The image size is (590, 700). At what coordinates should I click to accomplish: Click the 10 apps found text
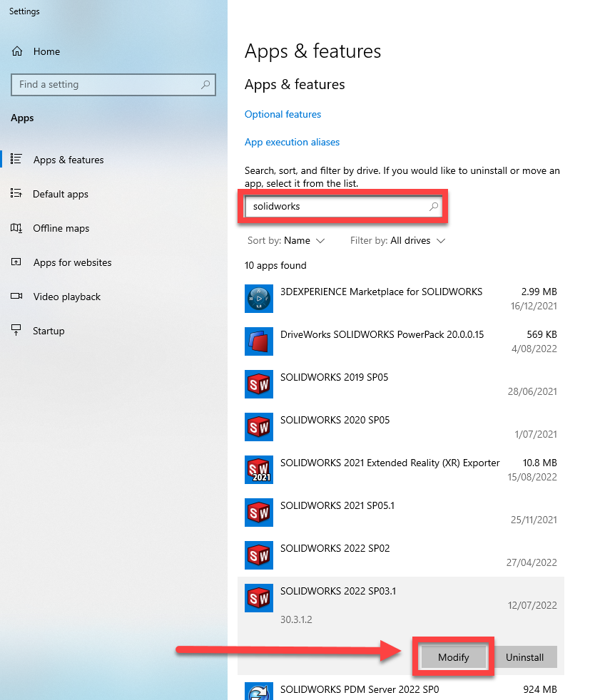pyautogui.click(x=275, y=266)
